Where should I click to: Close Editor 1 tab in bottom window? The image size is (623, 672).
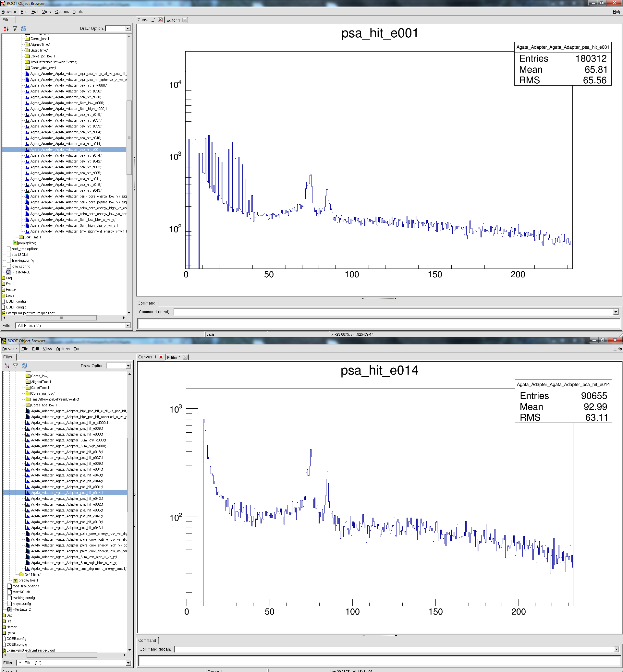pyautogui.click(x=185, y=358)
